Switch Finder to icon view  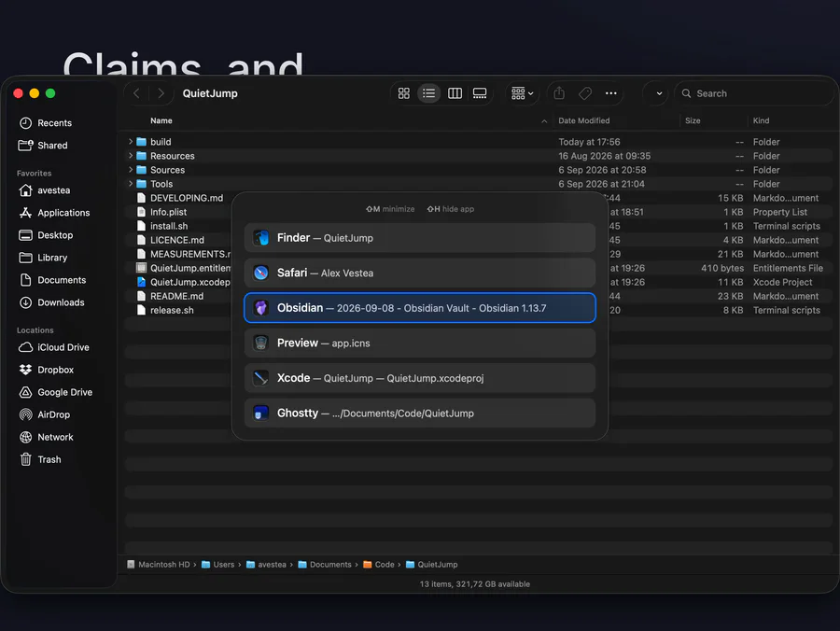tap(404, 93)
